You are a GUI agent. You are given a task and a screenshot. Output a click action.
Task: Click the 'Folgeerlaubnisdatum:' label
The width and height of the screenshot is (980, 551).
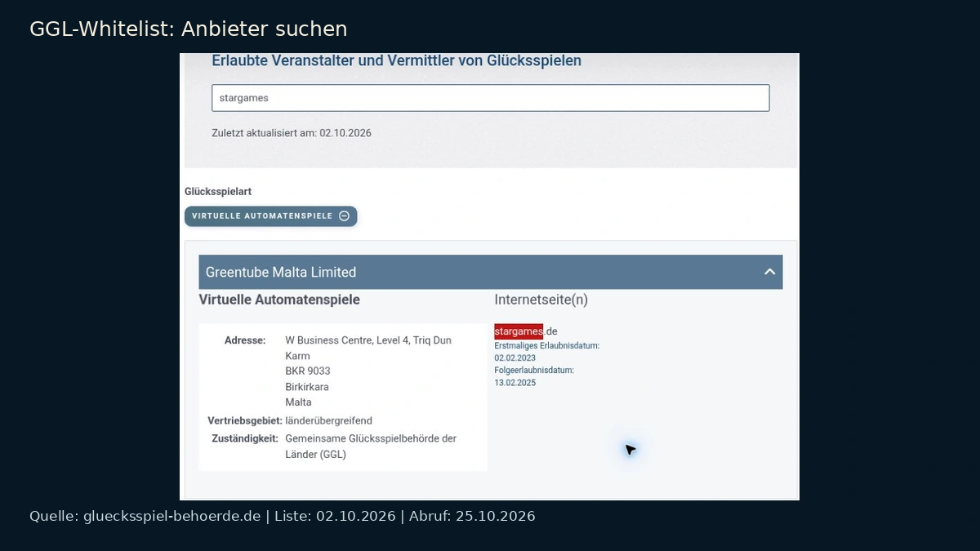pos(534,371)
